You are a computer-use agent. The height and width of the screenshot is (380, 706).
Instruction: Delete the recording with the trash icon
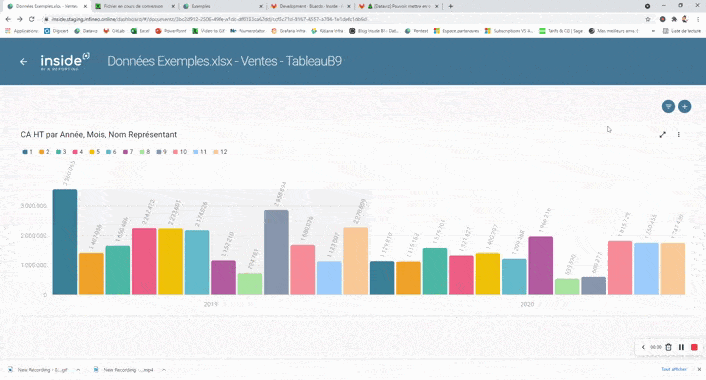[x=669, y=347]
